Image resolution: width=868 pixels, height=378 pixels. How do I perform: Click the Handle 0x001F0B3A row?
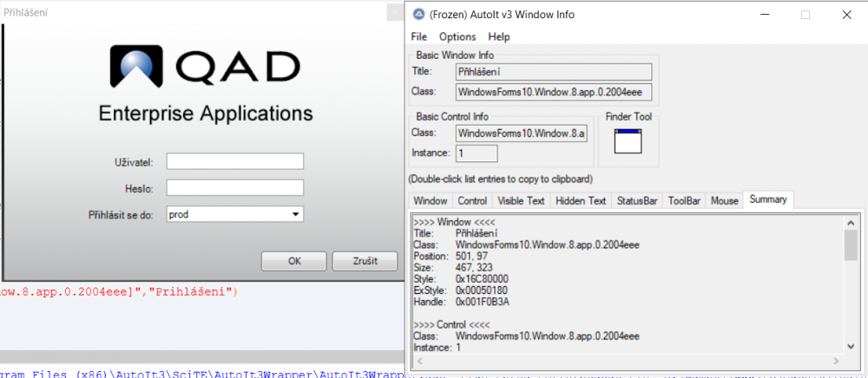[x=461, y=302]
